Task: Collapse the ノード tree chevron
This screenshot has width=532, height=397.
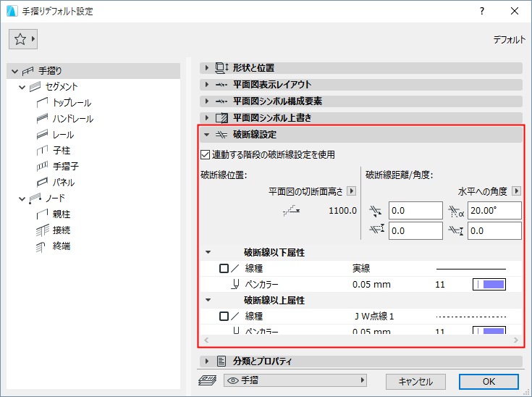Action: pos(22,198)
